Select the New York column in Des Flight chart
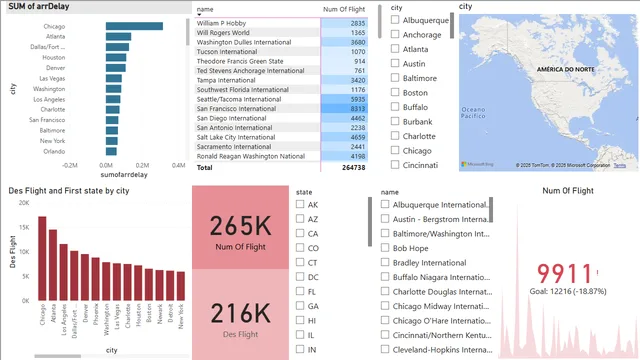The width and height of the screenshot is (640, 360). pyautogui.click(x=181, y=286)
